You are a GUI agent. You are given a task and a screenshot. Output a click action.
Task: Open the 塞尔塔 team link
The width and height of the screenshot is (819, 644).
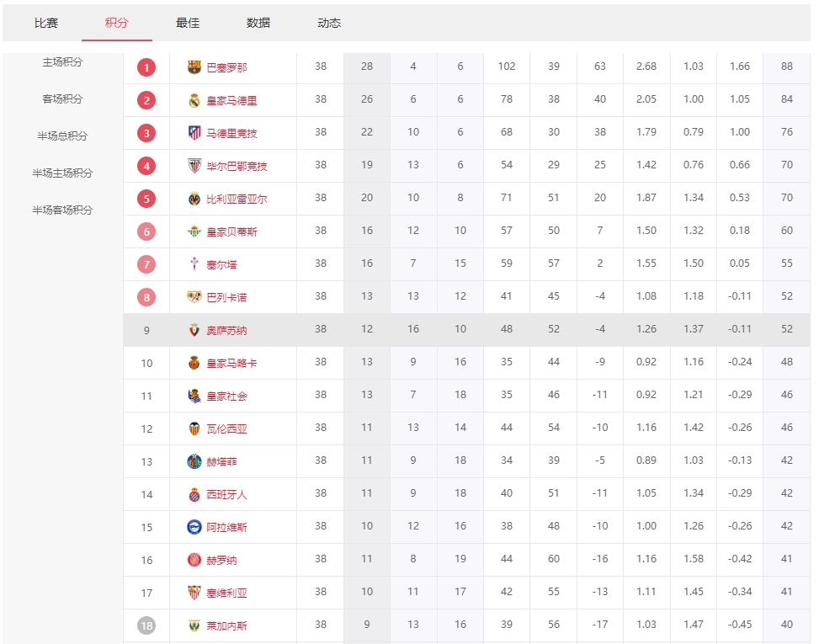(x=222, y=264)
